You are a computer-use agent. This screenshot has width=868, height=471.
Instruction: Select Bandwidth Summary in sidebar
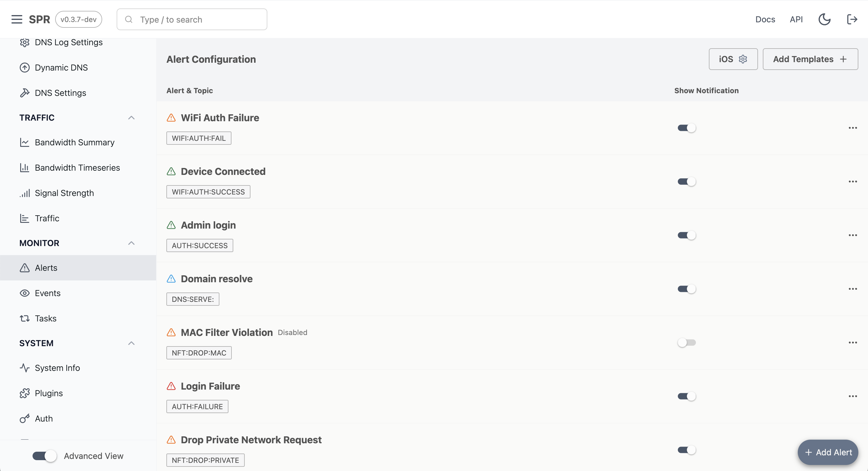pos(74,142)
